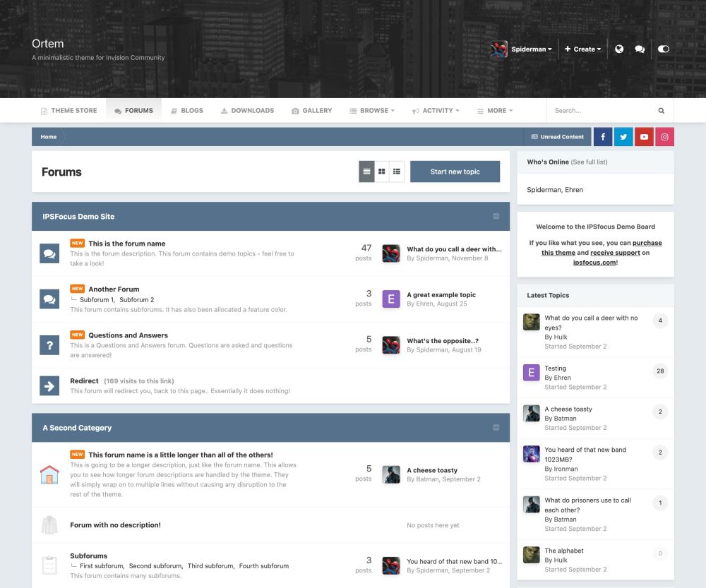Screen dimensions: 706x588
Task: Open the Redirect forum link
Action: tap(84, 381)
